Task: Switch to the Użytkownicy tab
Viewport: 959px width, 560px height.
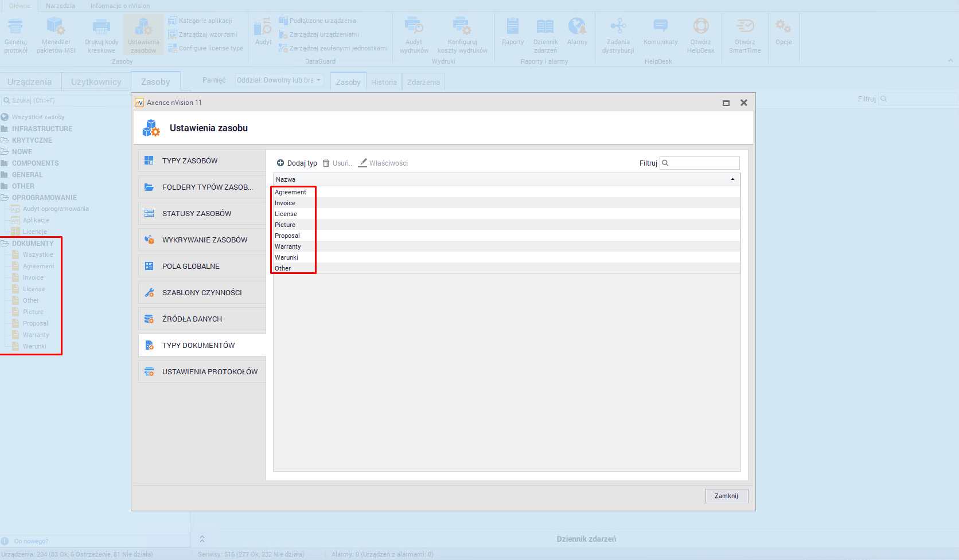Action: point(96,82)
